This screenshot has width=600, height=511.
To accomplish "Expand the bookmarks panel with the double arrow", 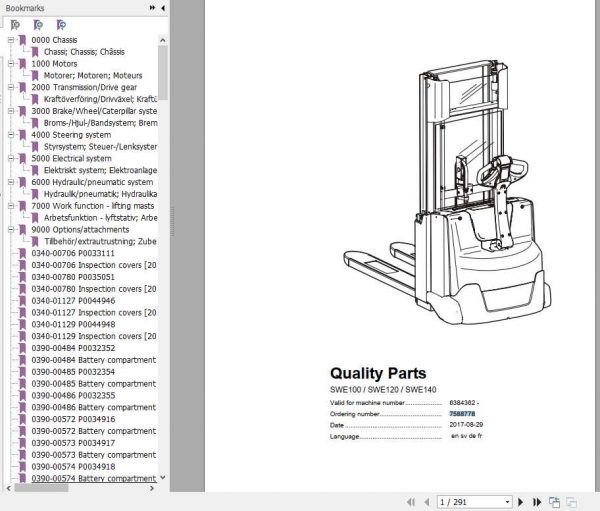I will pos(152,8).
